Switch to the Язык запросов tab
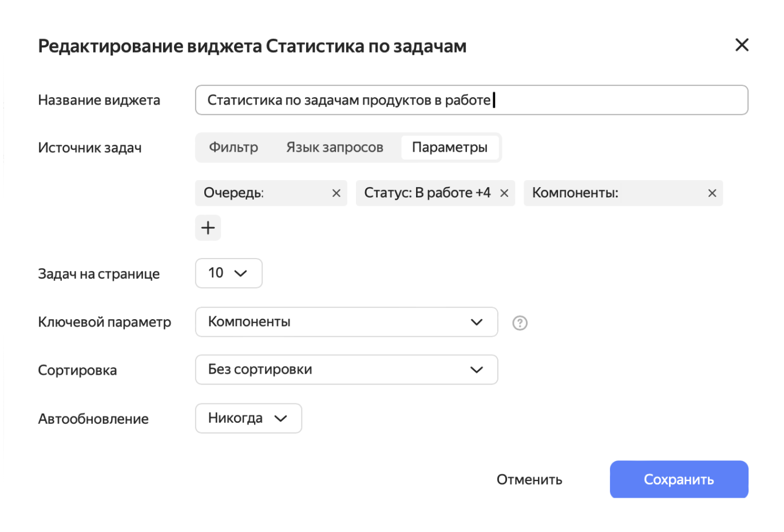784x532 pixels. [x=334, y=147]
